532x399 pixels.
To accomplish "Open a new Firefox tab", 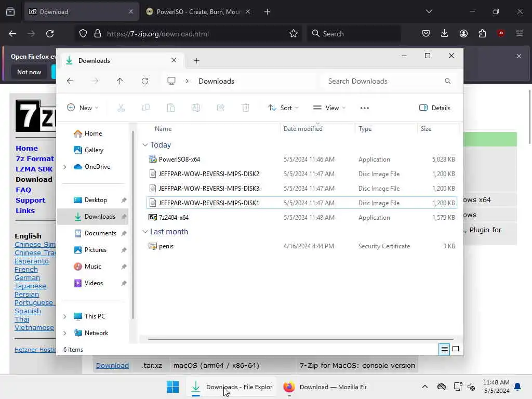I will [x=267, y=11].
